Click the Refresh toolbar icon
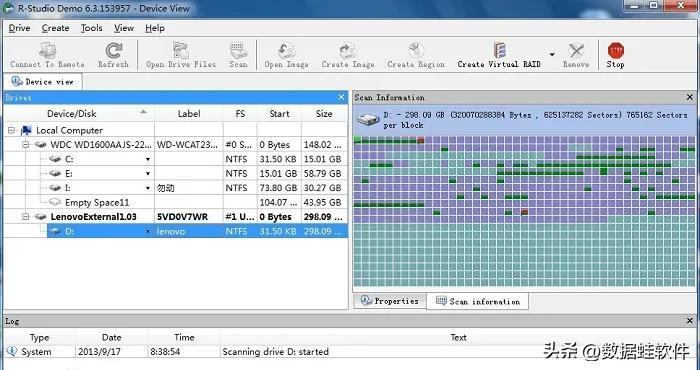Viewport: 700px width, 370px height. (x=113, y=55)
